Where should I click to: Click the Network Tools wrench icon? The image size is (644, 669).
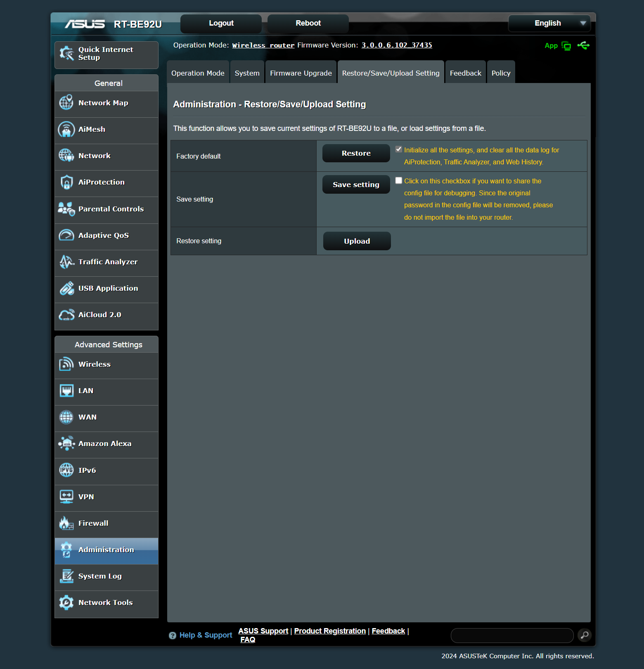tap(66, 603)
